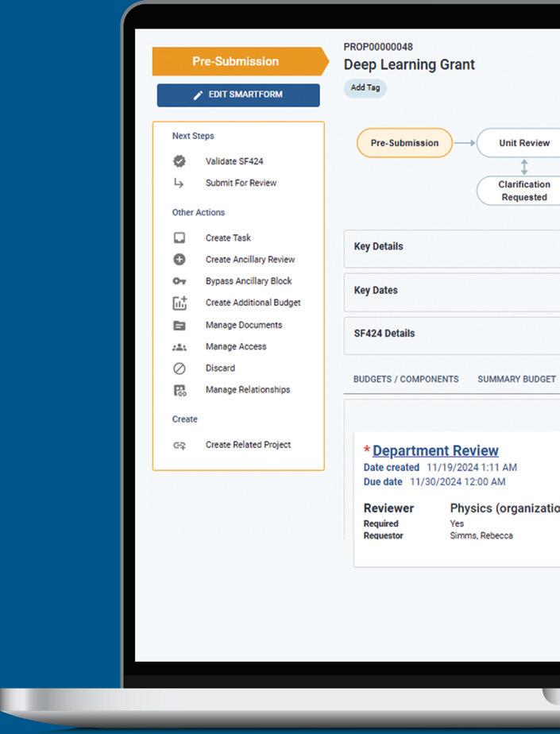This screenshot has width=560, height=734.
Task: Select the Discard action
Action: pyautogui.click(x=220, y=368)
